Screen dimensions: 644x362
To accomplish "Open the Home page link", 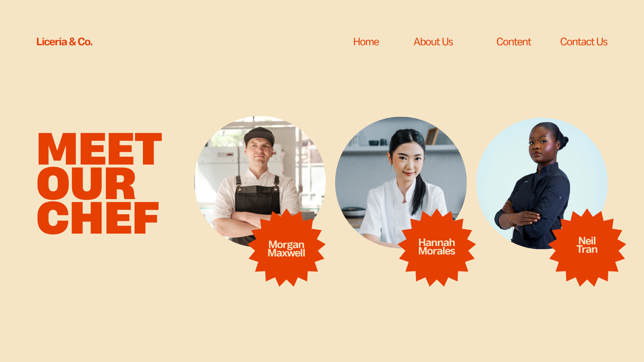I will 366,42.
